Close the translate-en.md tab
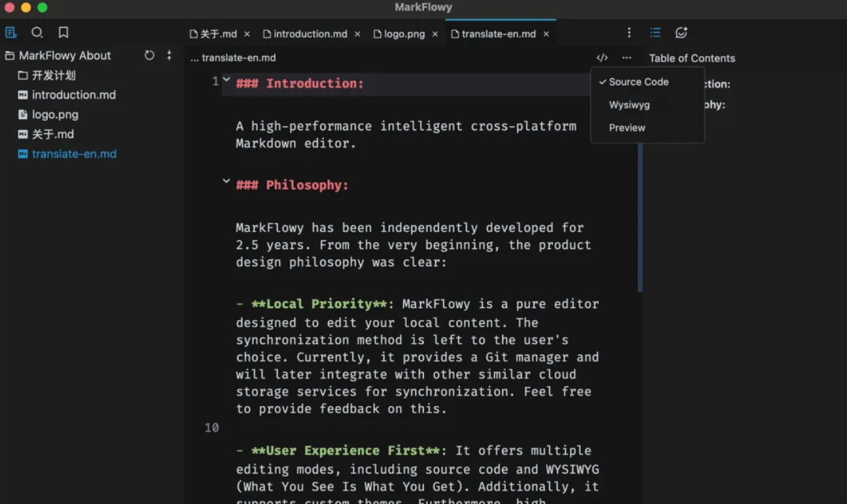Screen dimensions: 847x504 pos(546,34)
